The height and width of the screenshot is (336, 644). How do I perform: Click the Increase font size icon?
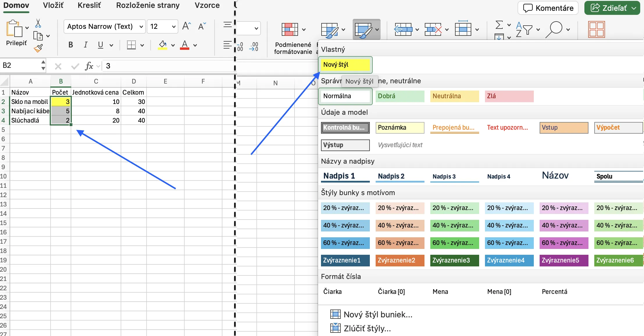click(x=186, y=26)
